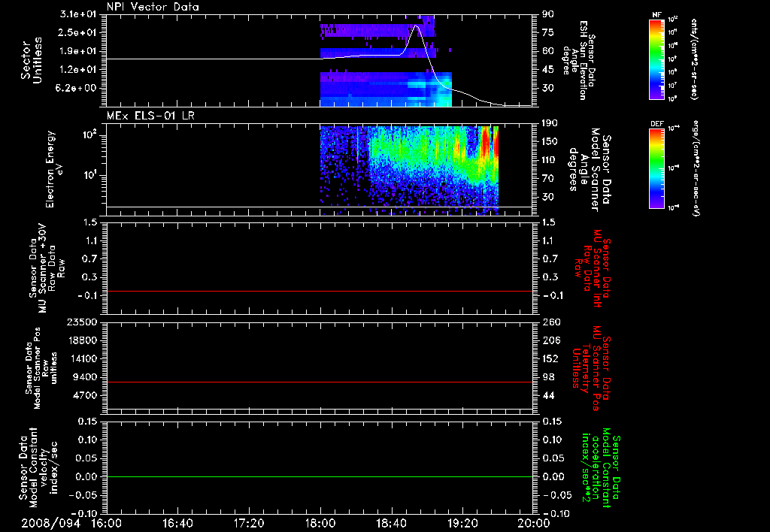Click the MEx ELS-01 LR panel title
770x532 pixels.
150,116
